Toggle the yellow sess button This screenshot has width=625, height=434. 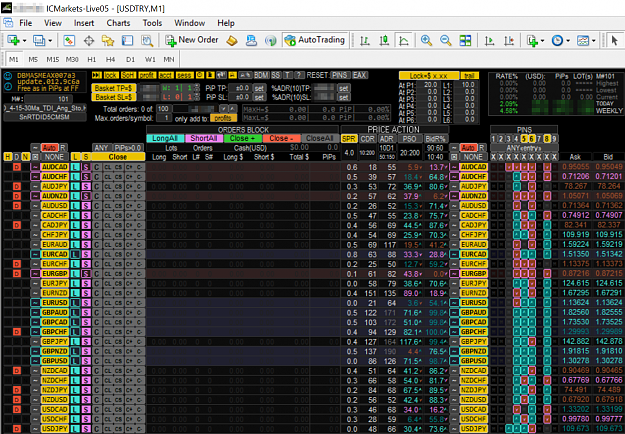coord(184,75)
